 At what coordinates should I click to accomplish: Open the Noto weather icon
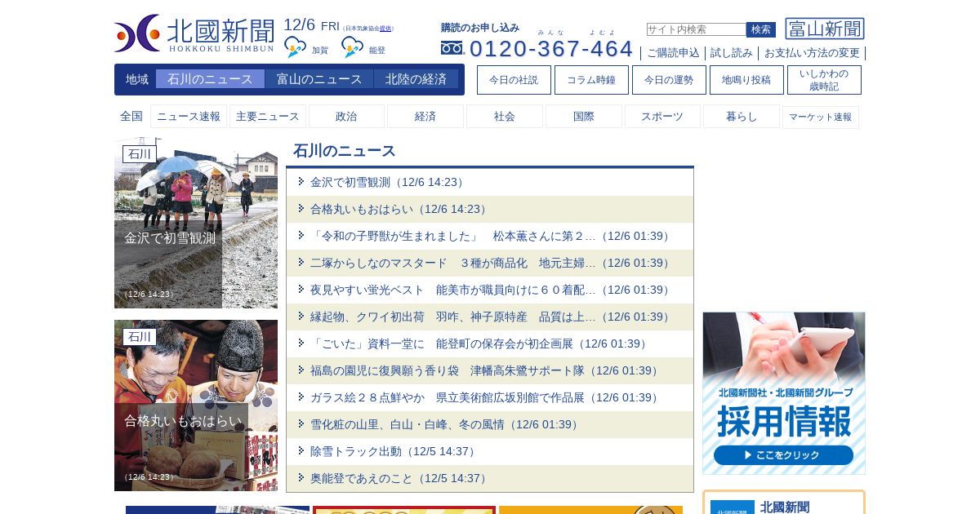[353, 47]
